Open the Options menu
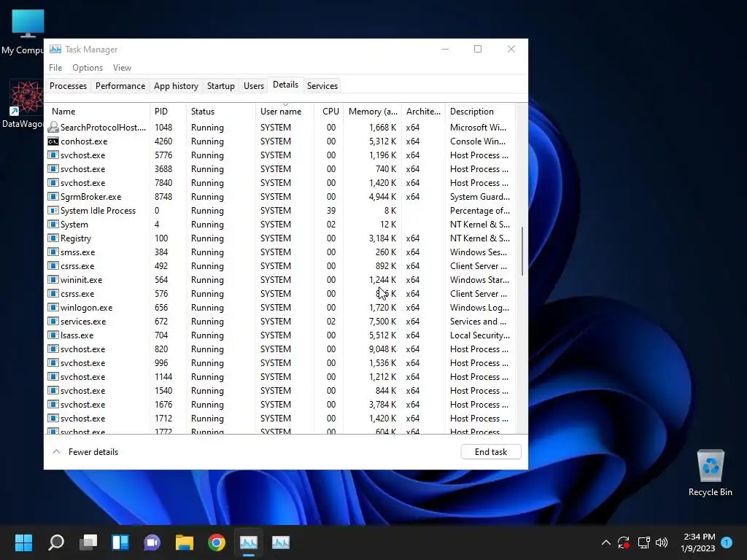747x560 pixels. click(88, 68)
